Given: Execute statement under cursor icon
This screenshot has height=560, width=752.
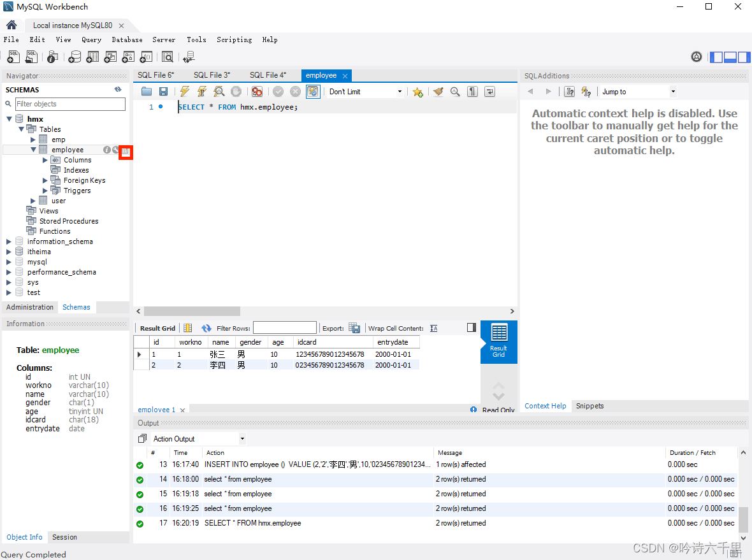Looking at the screenshot, I should click(202, 92).
